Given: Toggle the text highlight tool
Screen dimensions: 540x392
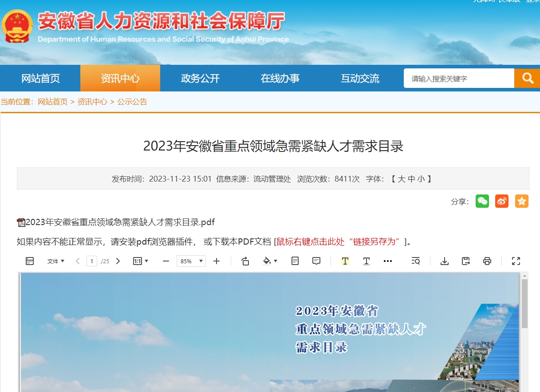Looking at the screenshot, I should coord(345,261).
